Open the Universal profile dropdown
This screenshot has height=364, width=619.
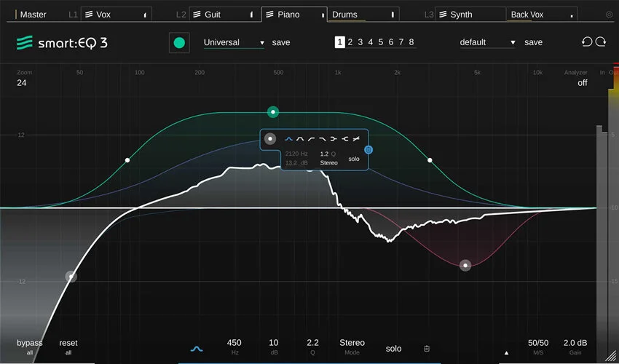click(x=234, y=43)
